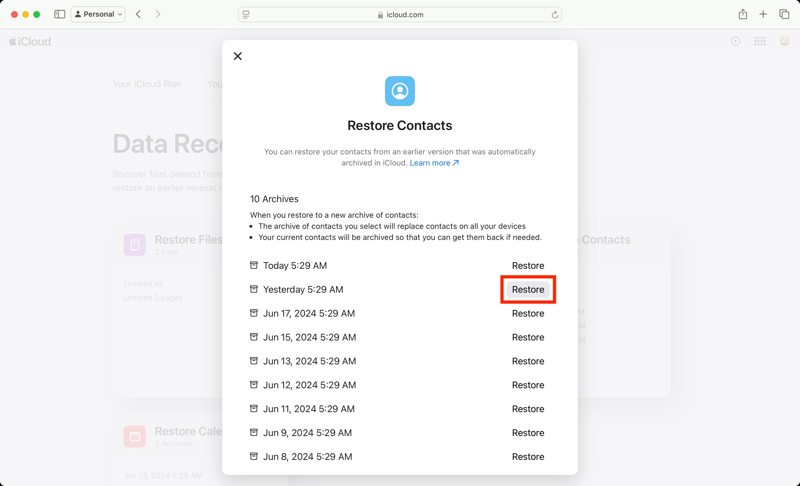This screenshot has height=486, width=800.
Task: Select the Jun 9, 2024 5:29 AM text
Action: pos(308,433)
